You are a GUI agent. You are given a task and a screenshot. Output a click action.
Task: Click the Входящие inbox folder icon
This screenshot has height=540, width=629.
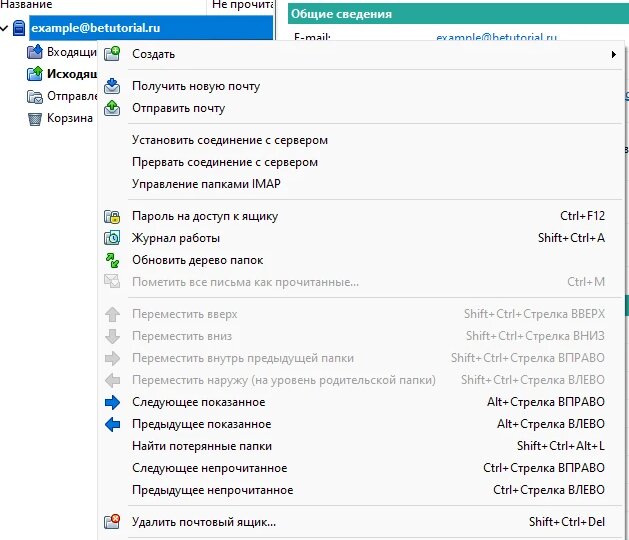(x=35, y=52)
